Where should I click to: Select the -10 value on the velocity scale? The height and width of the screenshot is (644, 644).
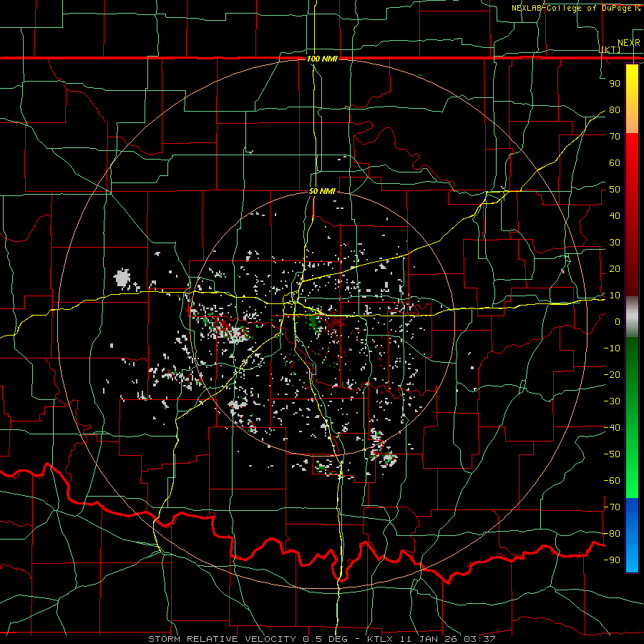[612, 348]
